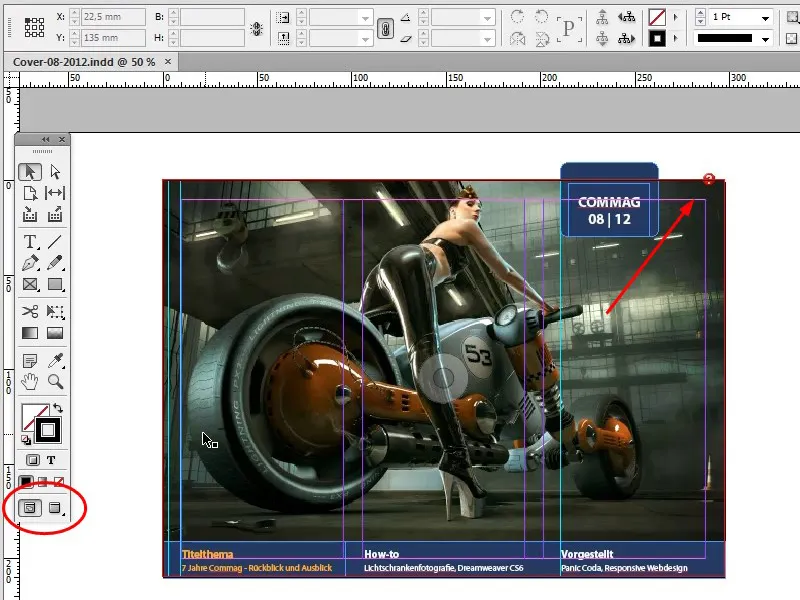Viewport: 800px width, 600px height.
Task: Click the X position field
Action: tap(113, 17)
